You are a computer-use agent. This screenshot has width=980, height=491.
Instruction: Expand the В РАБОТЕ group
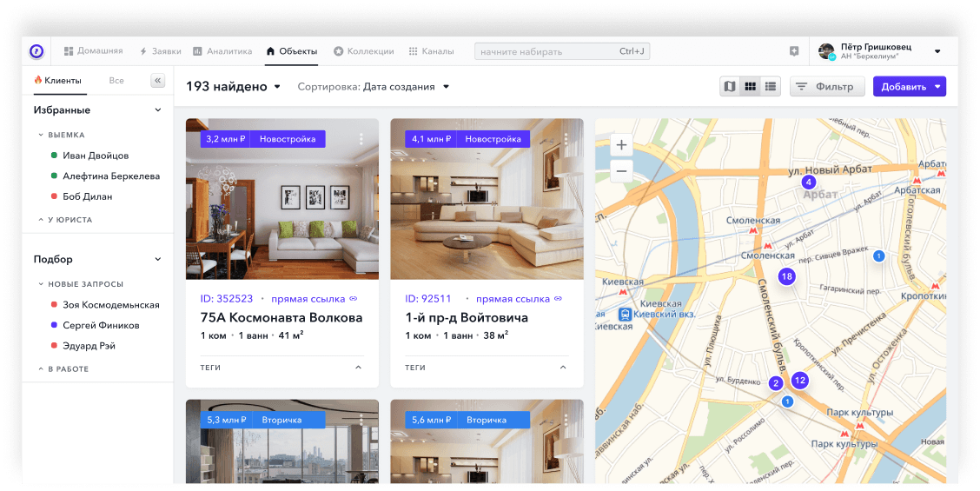[41, 369]
